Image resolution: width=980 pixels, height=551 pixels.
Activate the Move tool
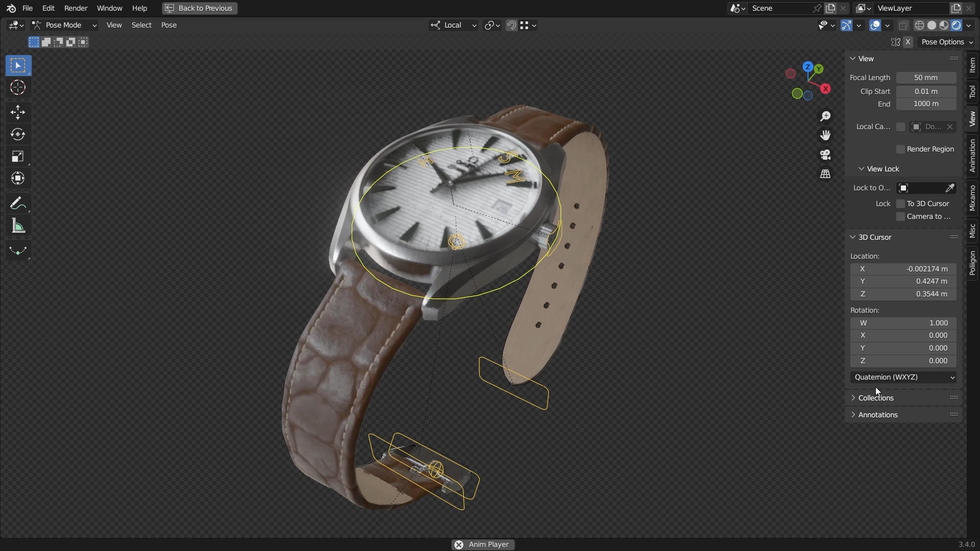point(18,112)
